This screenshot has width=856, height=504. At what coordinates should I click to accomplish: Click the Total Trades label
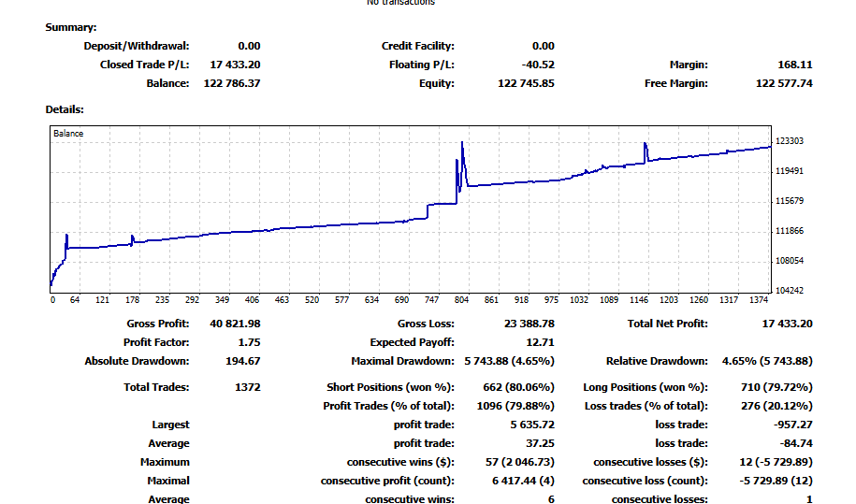coord(156,387)
